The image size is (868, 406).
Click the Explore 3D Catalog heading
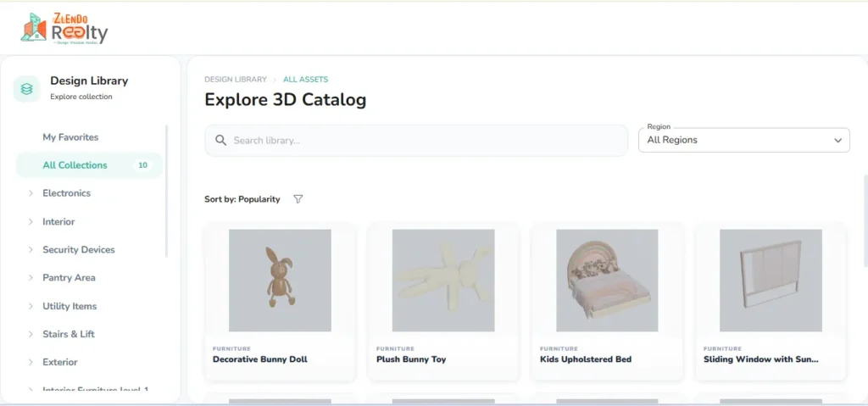(285, 100)
